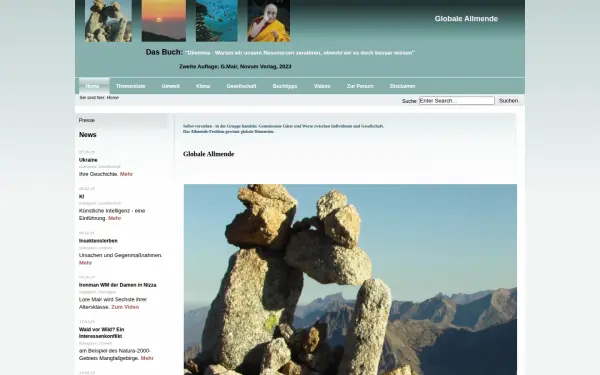Click the Globale Allmende site title
Image resolution: width=600 pixels, height=375 pixels.
(466, 19)
